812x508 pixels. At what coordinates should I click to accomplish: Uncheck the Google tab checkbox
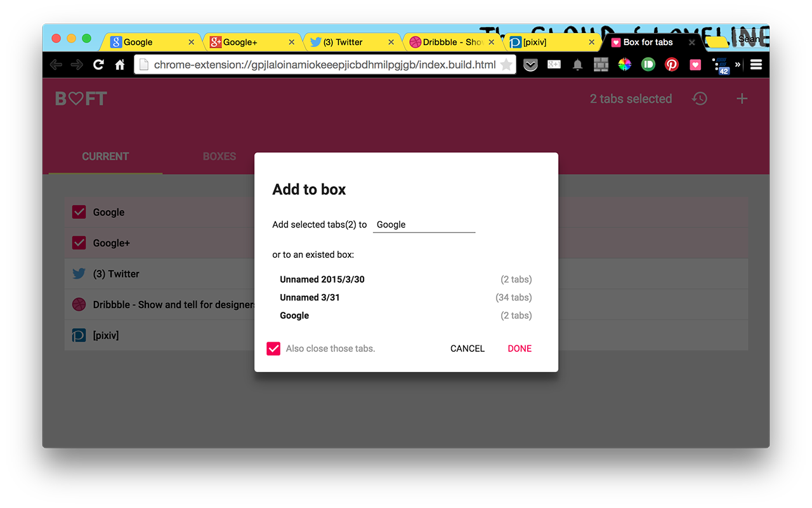click(79, 212)
